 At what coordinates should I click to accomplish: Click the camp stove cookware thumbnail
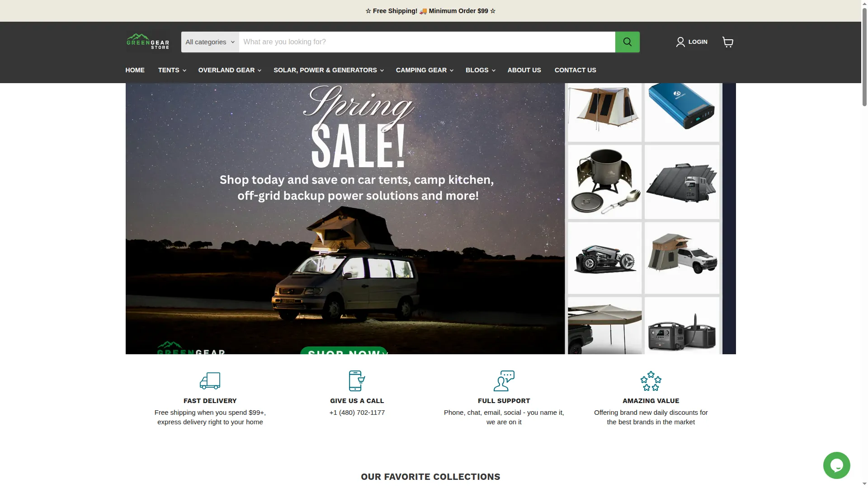click(x=604, y=182)
